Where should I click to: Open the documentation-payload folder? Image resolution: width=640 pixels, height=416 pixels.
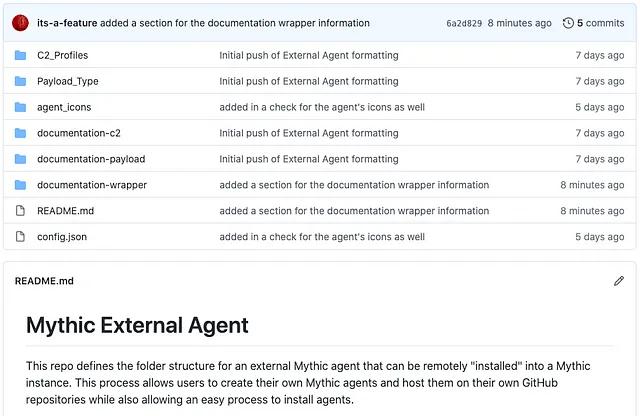click(91, 159)
